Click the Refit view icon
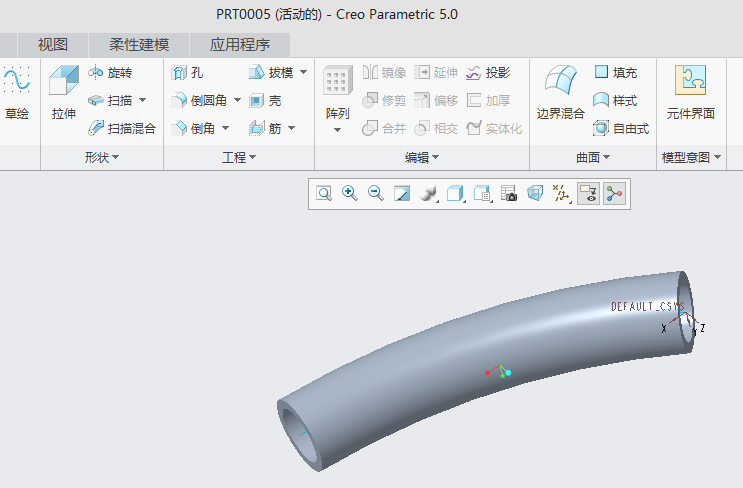Viewport: 743px width, 488px height. coord(324,193)
